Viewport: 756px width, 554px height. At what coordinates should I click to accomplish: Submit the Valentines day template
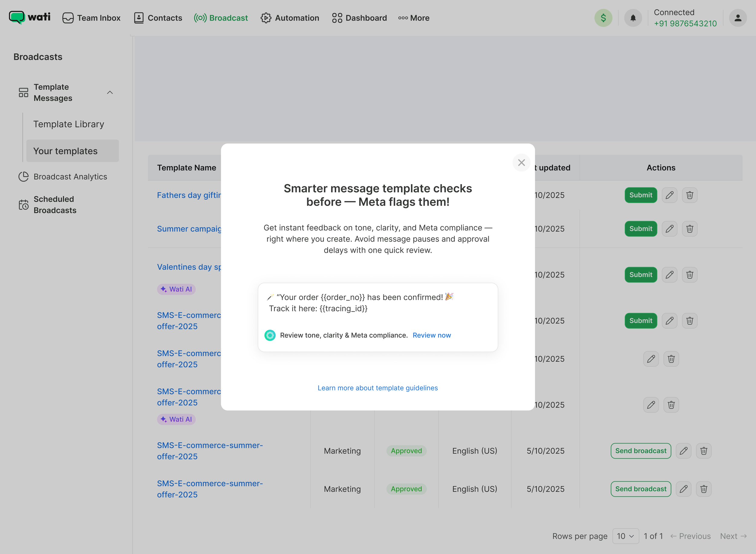[x=640, y=275]
